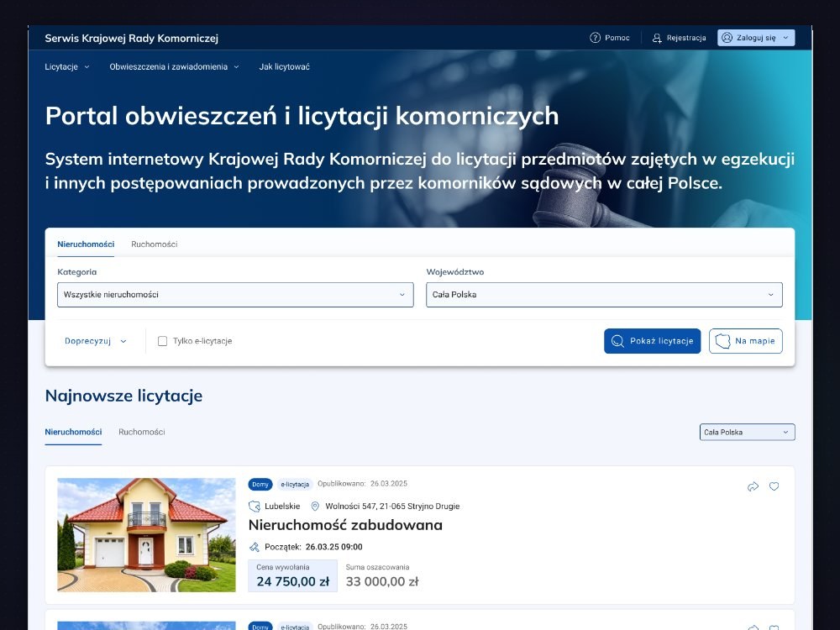Click the location pin icon beside Wolności 547

click(x=315, y=507)
